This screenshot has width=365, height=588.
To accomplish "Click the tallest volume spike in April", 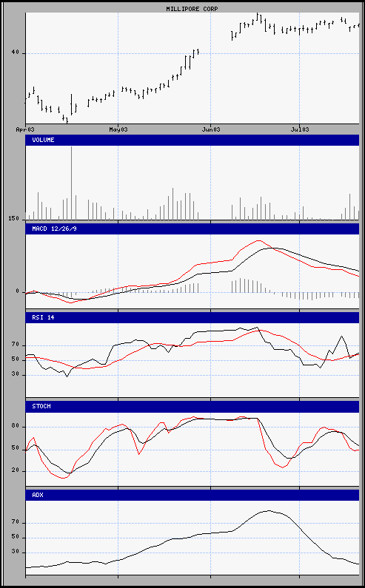I will click(71, 183).
